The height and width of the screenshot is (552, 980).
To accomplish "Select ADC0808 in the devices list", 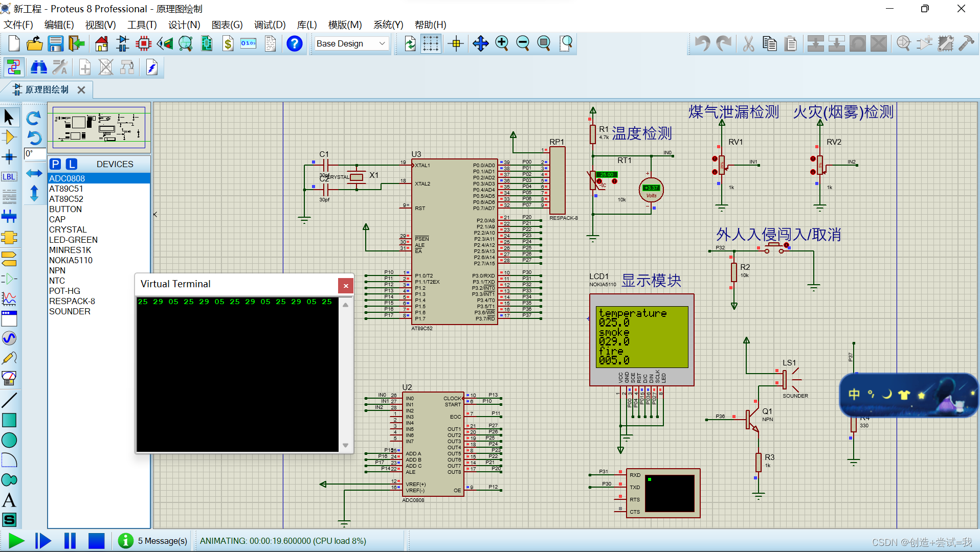I will click(99, 178).
